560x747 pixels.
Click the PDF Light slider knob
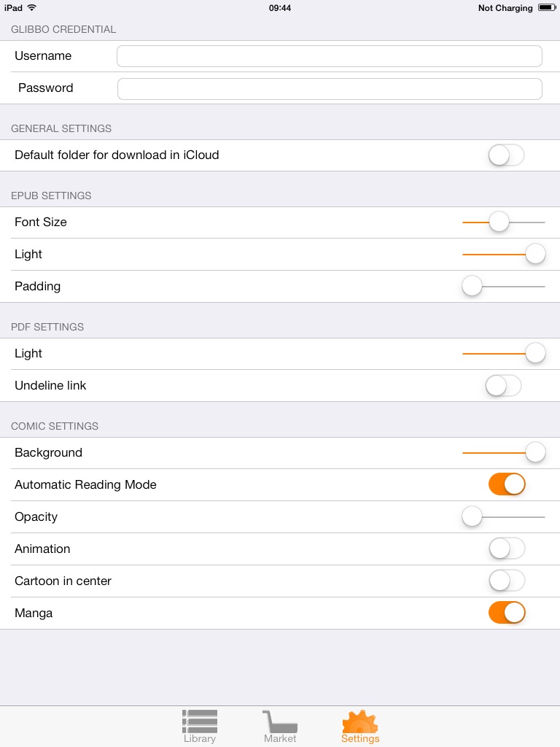(x=535, y=354)
